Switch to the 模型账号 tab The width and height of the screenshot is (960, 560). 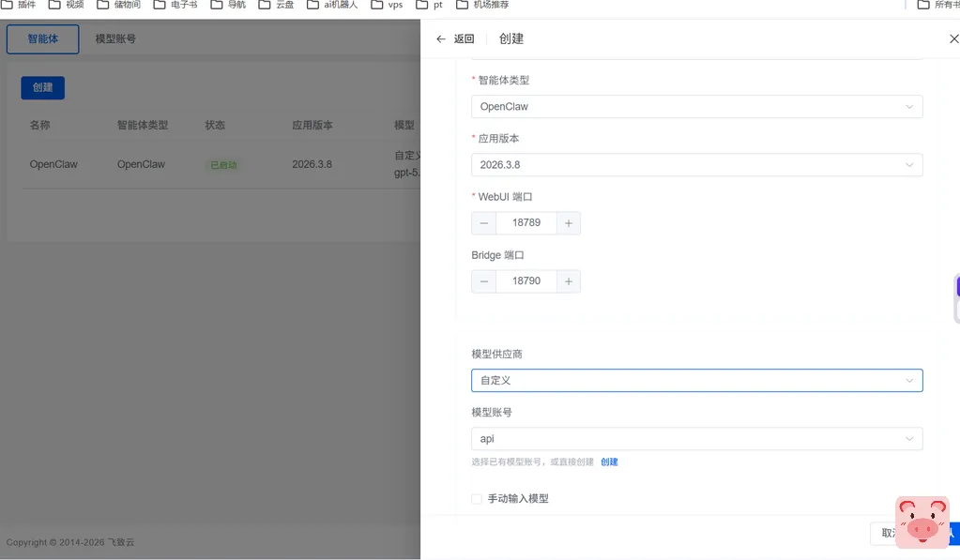click(x=115, y=39)
